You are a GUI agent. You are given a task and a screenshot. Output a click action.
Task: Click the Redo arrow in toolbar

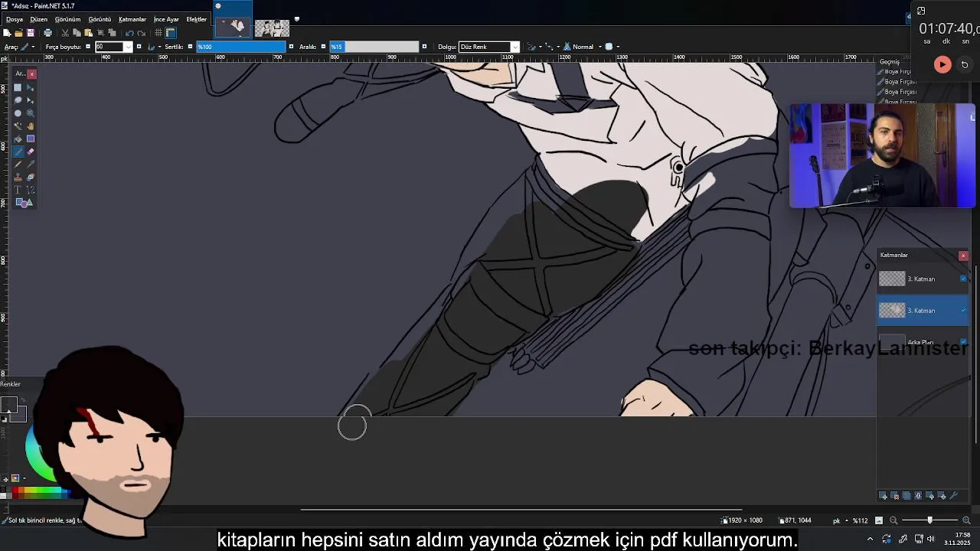pyautogui.click(x=142, y=33)
